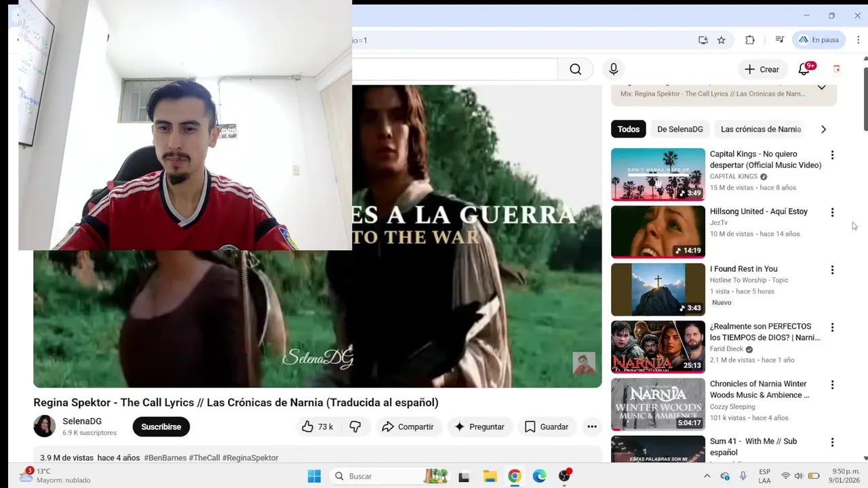Select the 'De SelenaDG' filter chip
The image size is (868, 488).
679,129
